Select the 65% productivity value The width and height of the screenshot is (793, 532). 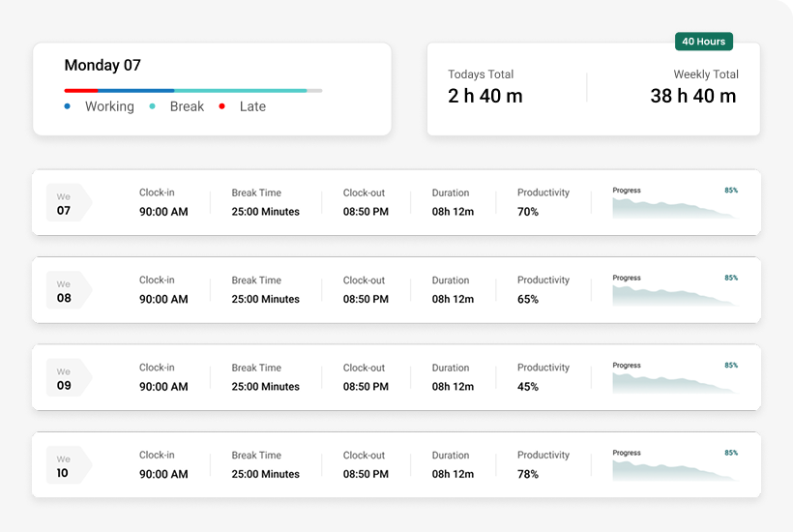point(528,300)
